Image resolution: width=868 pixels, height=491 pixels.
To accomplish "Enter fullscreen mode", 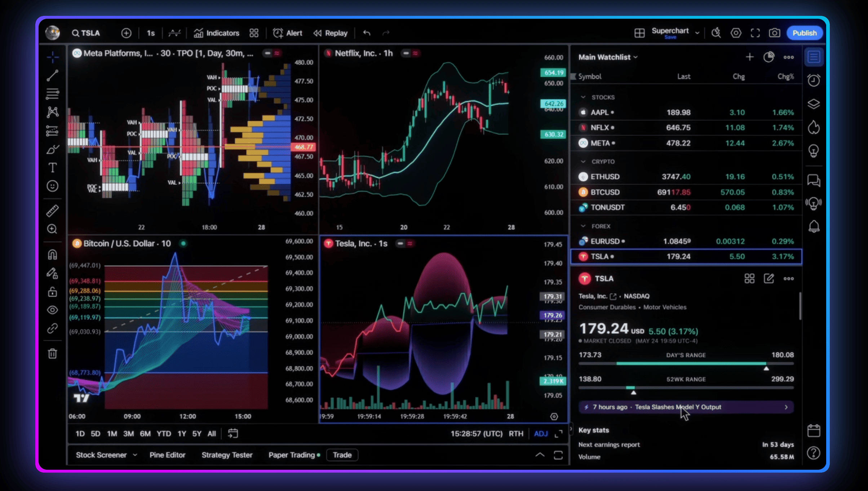I will (755, 33).
